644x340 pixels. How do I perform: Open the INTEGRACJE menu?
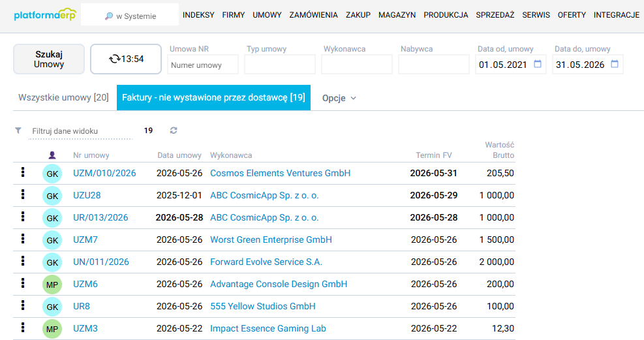point(617,15)
